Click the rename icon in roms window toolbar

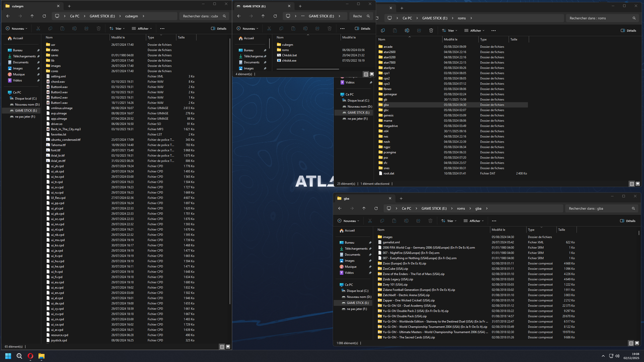click(407, 31)
